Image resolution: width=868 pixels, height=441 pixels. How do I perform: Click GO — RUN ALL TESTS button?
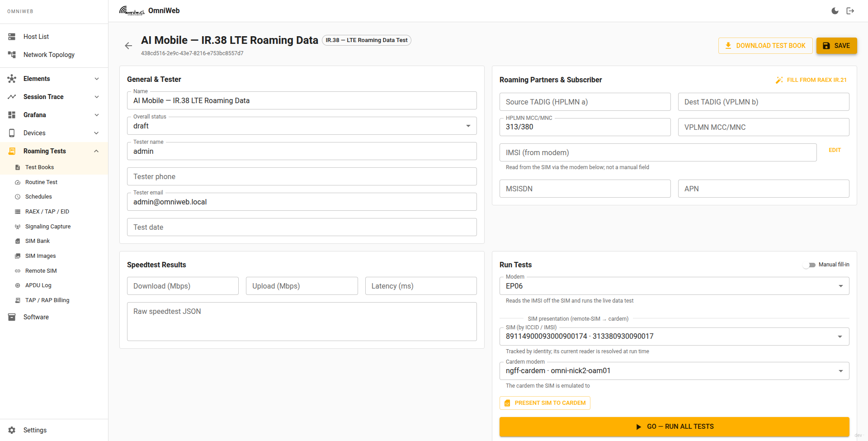(x=674, y=427)
